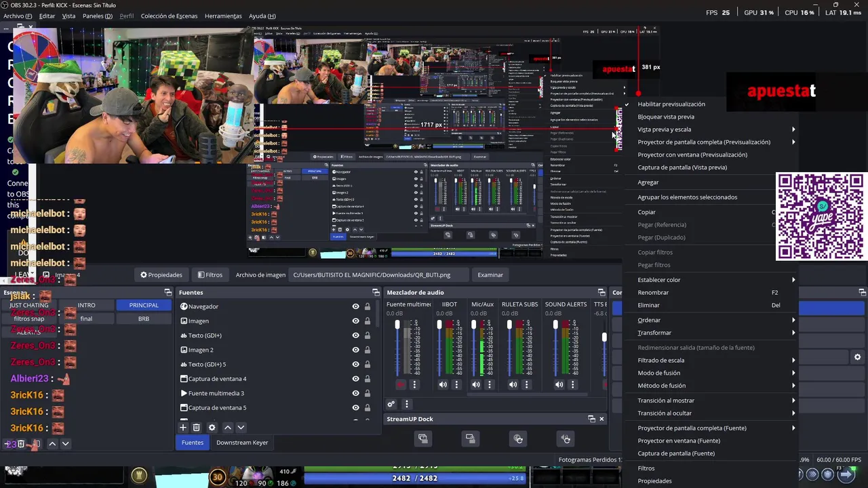Choose Bloquear vista previa option
Screen dimensions: 868x488
click(x=711, y=117)
